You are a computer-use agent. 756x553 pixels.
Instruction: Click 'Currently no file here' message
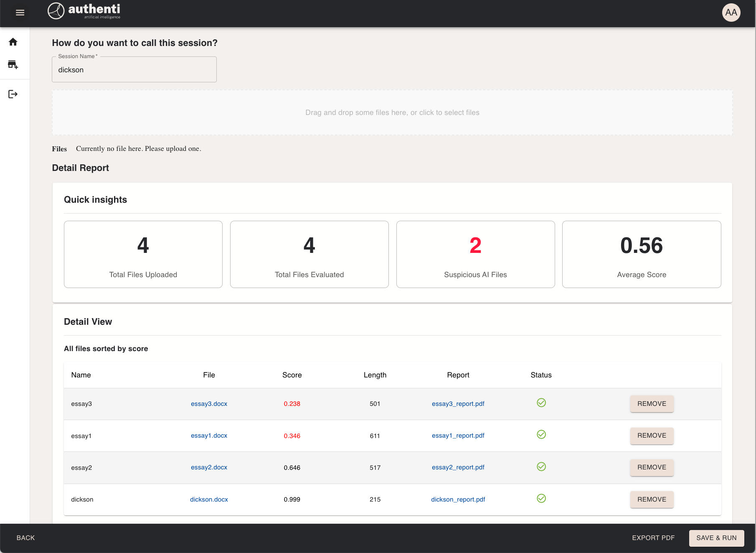click(x=139, y=148)
